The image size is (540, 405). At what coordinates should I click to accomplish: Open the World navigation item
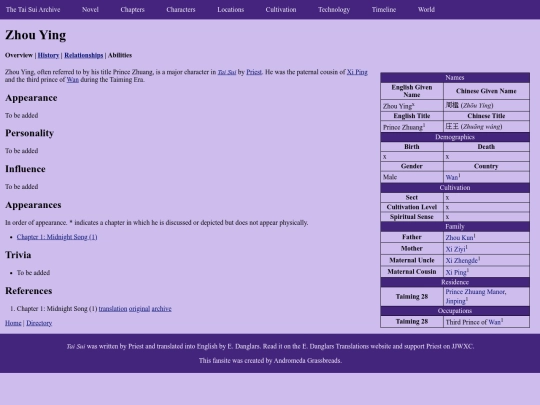[x=426, y=10]
